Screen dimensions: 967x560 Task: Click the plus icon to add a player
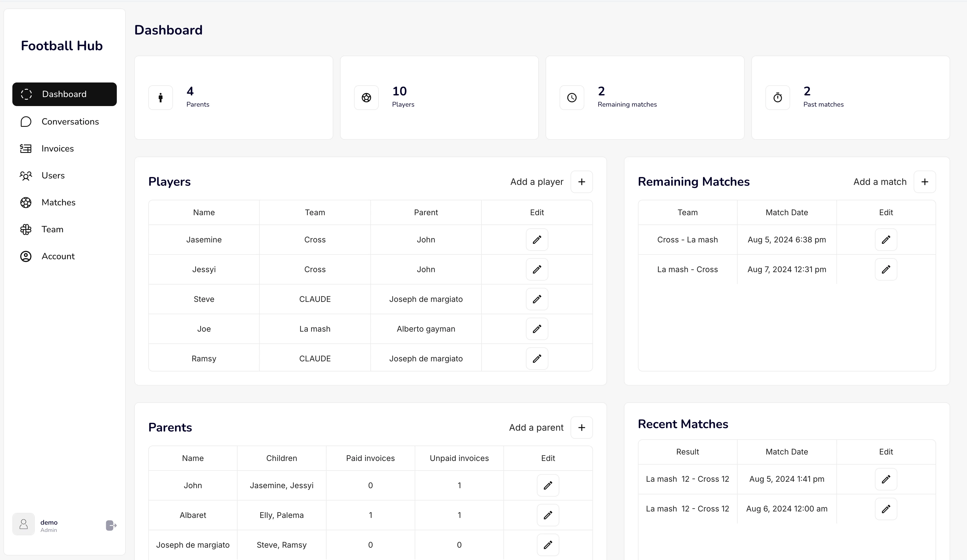coord(581,182)
